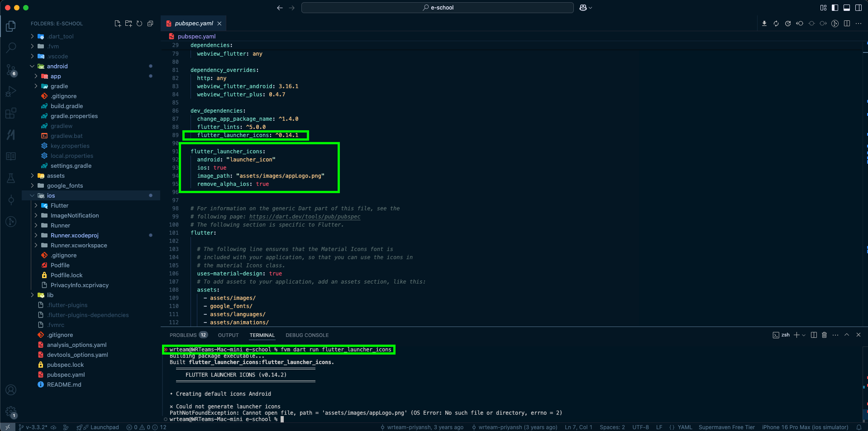Viewport: 868px width, 431px height.
Task: Collapse all folders in explorer
Action: 150,24
